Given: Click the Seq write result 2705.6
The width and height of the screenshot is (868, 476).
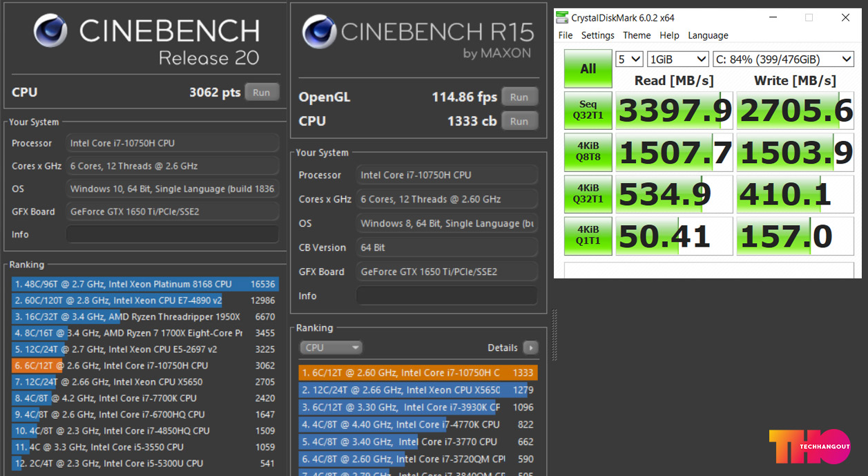Looking at the screenshot, I should pyautogui.click(x=795, y=111).
